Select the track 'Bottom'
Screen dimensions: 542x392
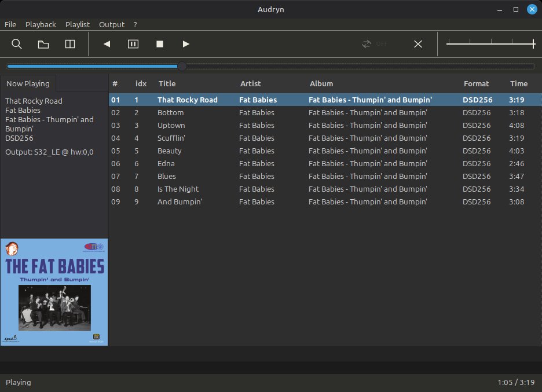click(325, 112)
